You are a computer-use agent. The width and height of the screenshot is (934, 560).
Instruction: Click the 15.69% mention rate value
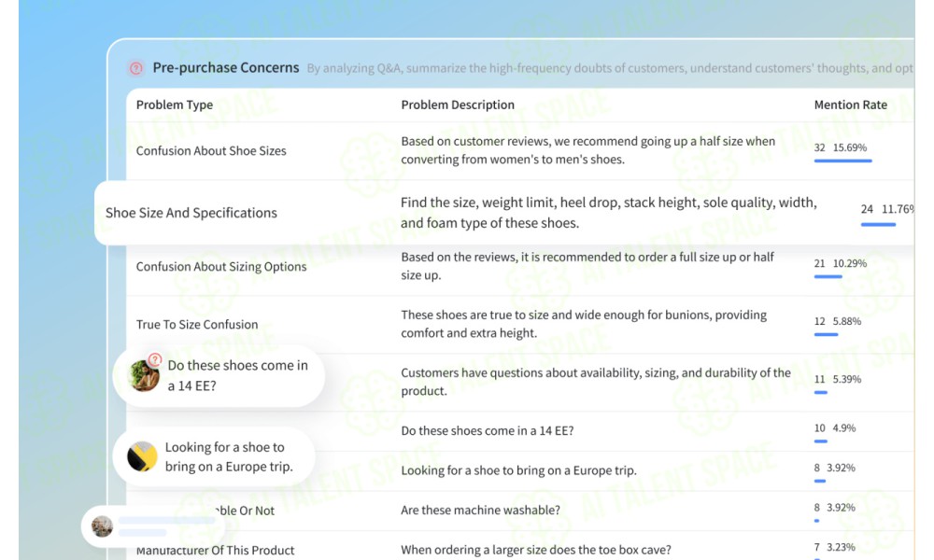pyautogui.click(x=849, y=147)
